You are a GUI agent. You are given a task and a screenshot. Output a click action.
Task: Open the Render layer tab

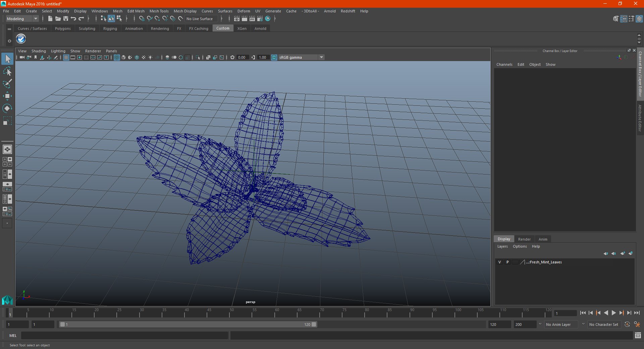(524, 239)
